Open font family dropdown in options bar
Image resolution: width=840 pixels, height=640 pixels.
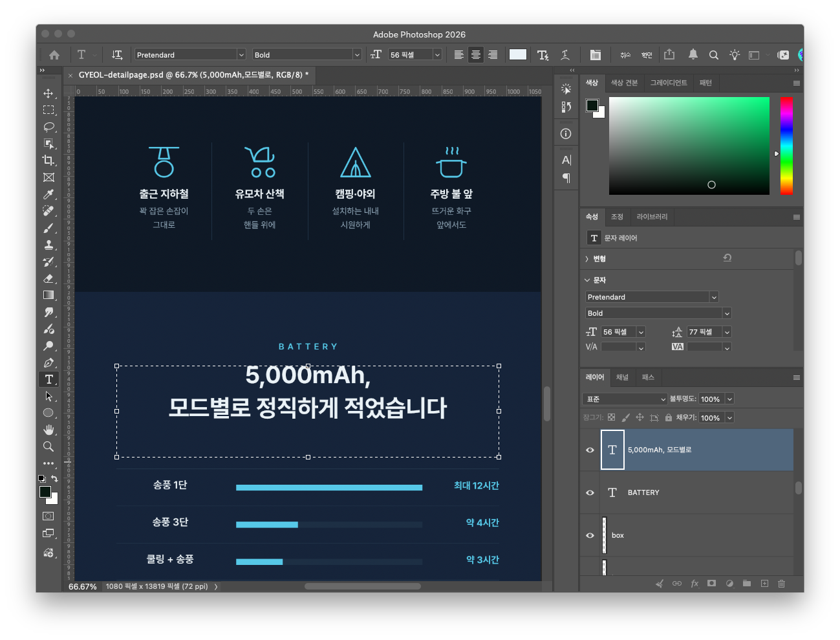point(241,55)
